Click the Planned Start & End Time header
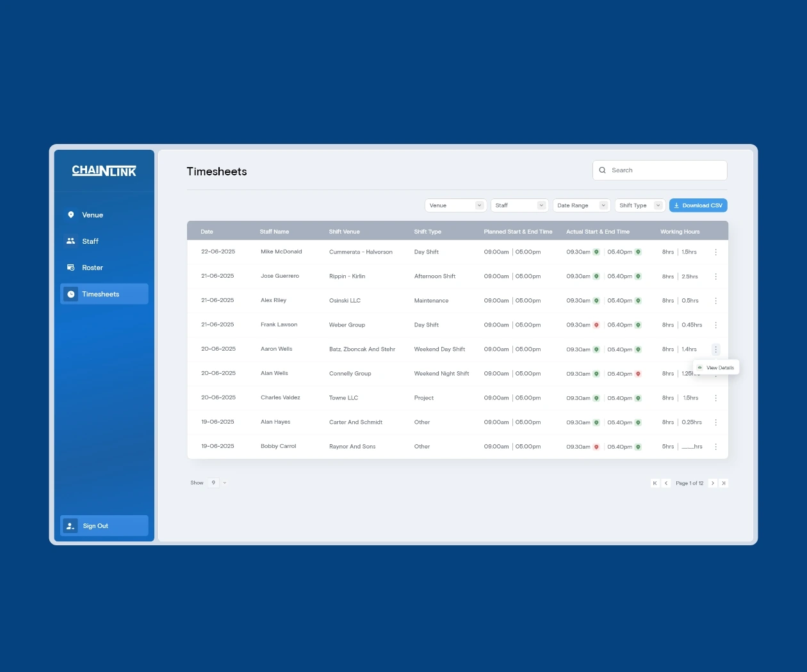807x672 pixels. pos(518,232)
